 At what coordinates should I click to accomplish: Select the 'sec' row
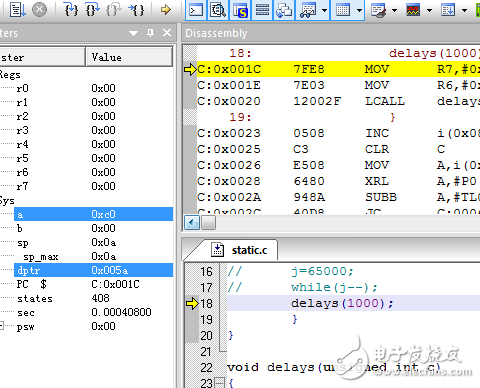(x=87, y=312)
